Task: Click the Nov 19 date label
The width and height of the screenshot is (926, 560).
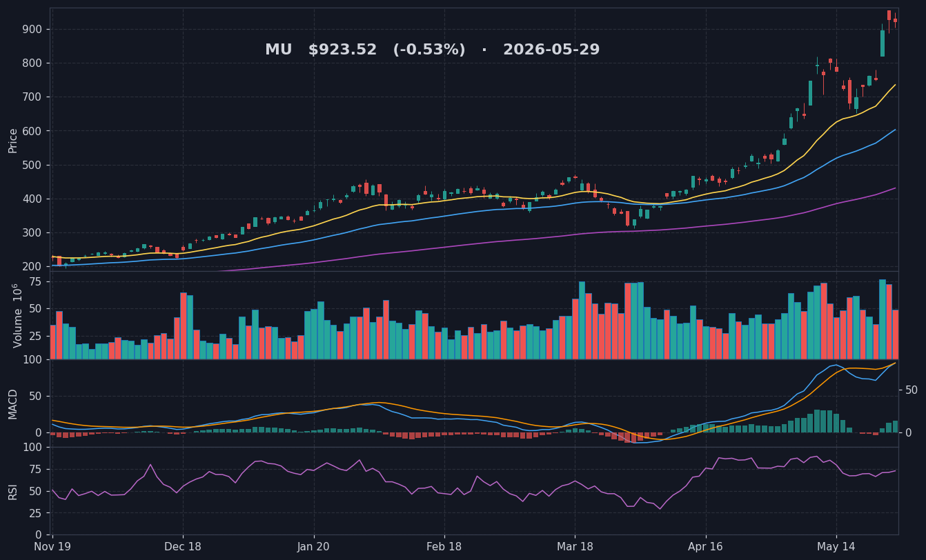Action: click(52, 547)
